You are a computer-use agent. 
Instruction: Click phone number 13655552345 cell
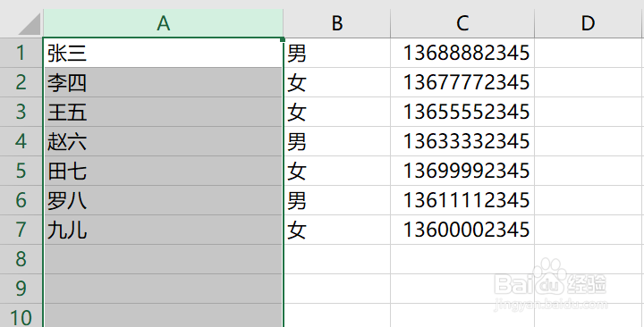click(x=462, y=112)
